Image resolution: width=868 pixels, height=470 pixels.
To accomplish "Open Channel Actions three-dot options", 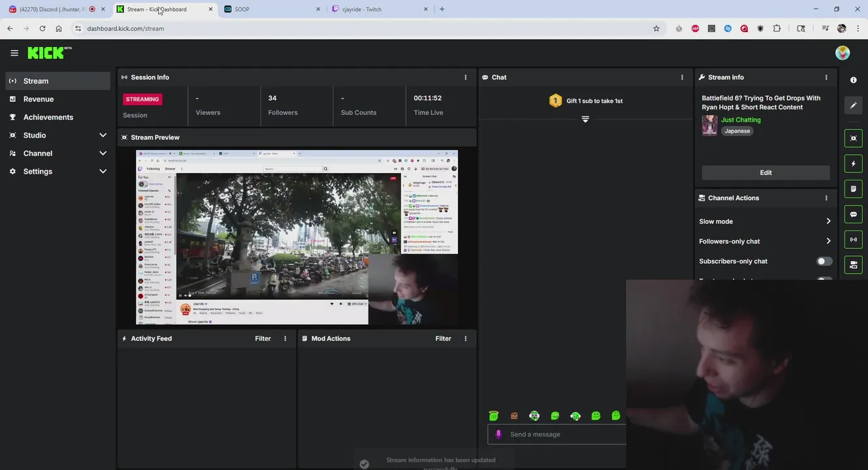I will click(x=826, y=198).
